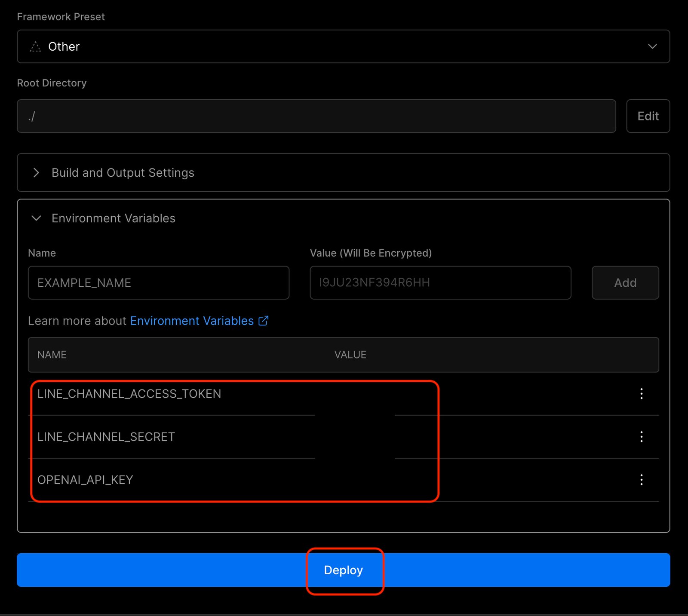Open the Environment Variables documentation link
Image resolution: width=688 pixels, height=616 pixels.
tap(192, 321)
